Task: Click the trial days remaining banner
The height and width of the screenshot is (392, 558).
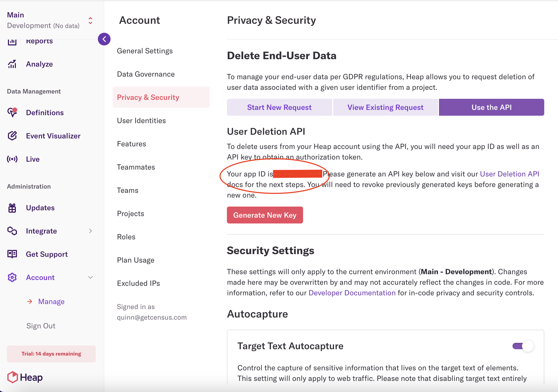Action: 51,354
